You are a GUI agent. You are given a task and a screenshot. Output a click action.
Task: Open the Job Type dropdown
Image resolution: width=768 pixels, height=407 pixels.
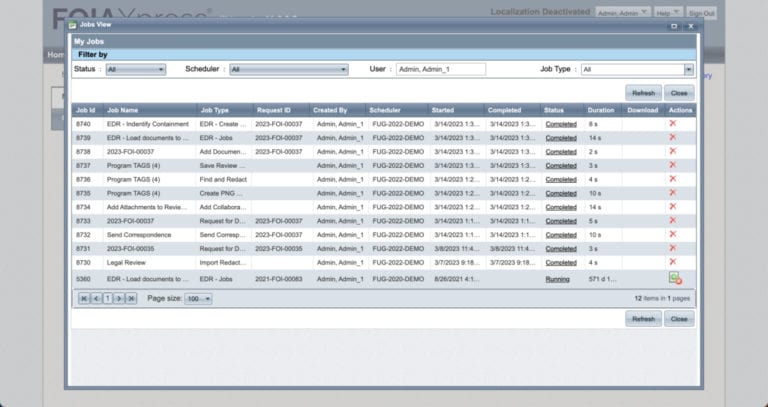637,70
